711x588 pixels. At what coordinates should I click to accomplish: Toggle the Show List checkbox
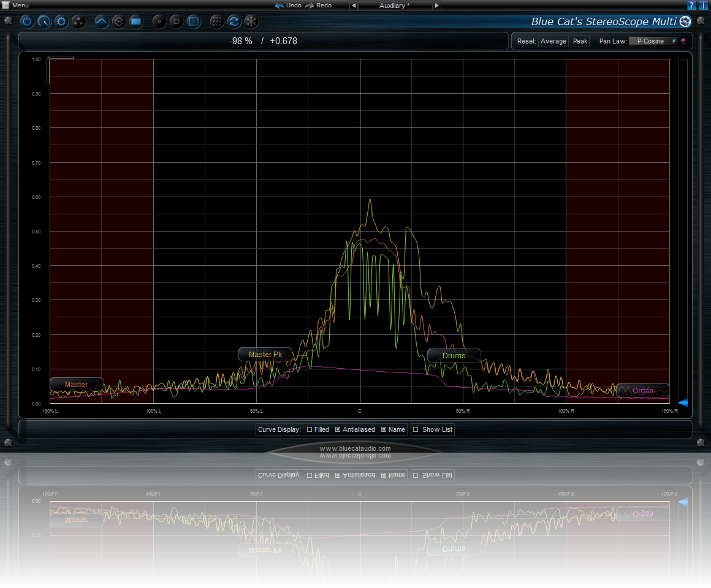(x=416, y=429)
